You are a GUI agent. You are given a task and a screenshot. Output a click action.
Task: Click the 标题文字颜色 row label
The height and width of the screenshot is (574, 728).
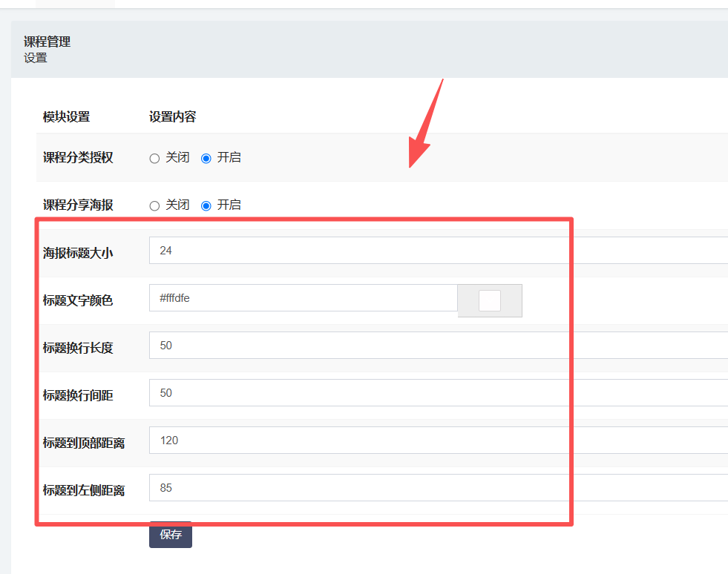78,300
